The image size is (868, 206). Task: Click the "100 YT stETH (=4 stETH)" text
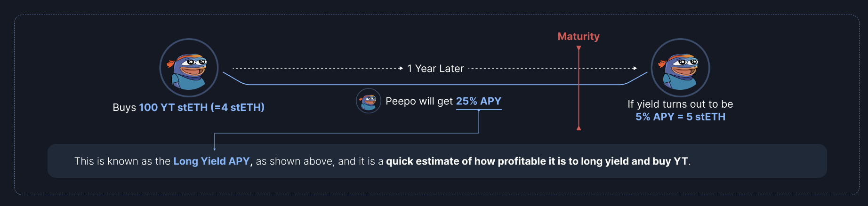201,107
